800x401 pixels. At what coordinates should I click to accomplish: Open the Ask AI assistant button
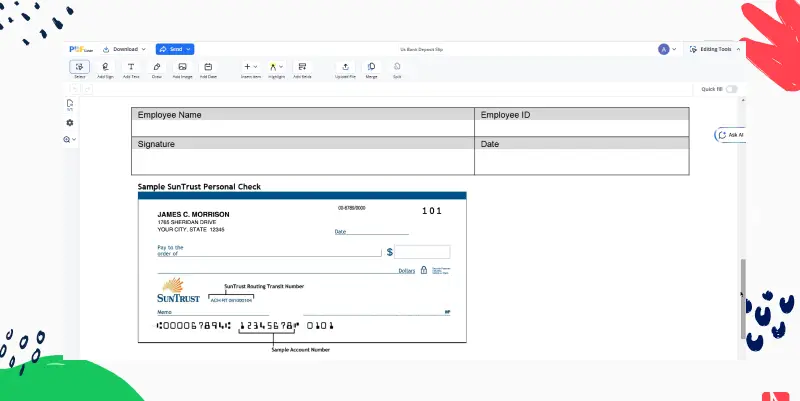pyautogui.click(x=731, y=135)
